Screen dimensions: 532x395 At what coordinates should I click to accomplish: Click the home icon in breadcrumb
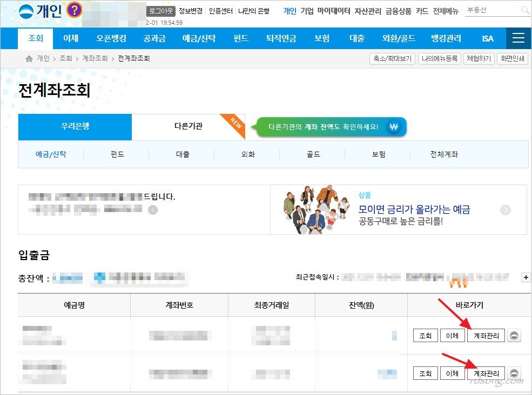29,58
